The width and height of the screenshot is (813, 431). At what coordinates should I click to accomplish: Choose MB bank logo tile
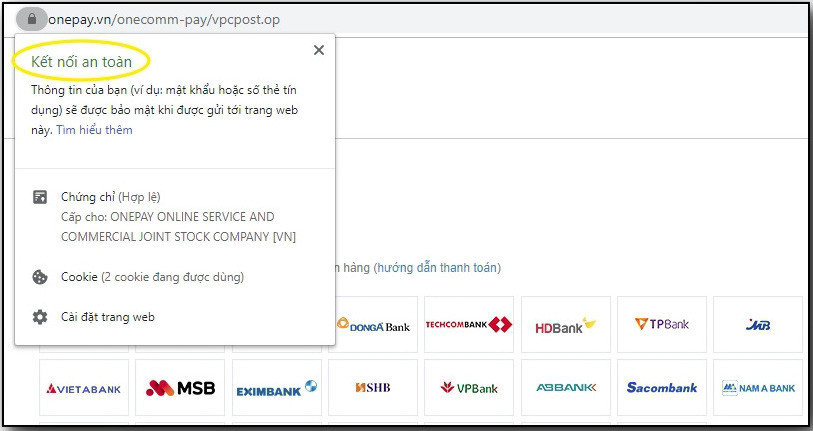point(757,325)
